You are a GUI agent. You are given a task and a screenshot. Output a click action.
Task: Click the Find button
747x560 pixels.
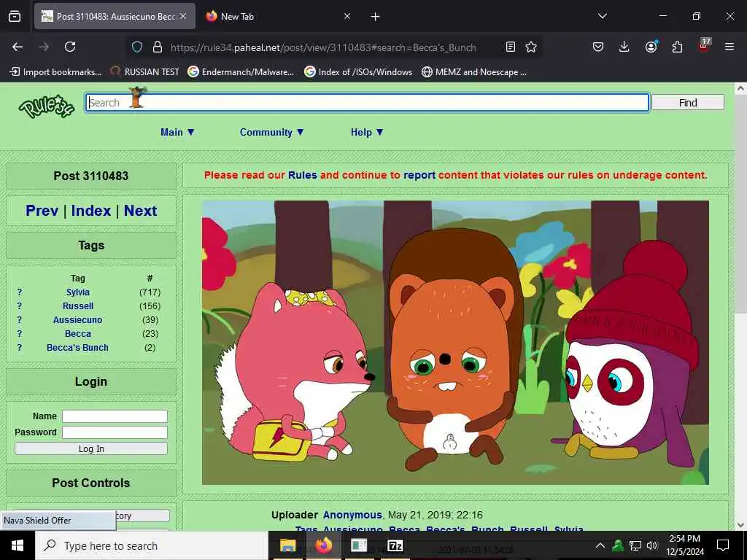[x=687, y=102]
